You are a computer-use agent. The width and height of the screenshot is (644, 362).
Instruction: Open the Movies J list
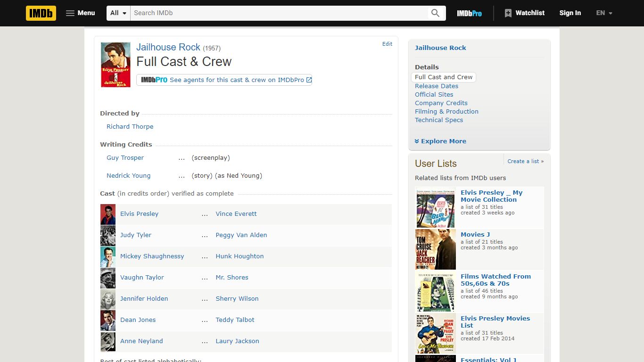tap(475, 235)
